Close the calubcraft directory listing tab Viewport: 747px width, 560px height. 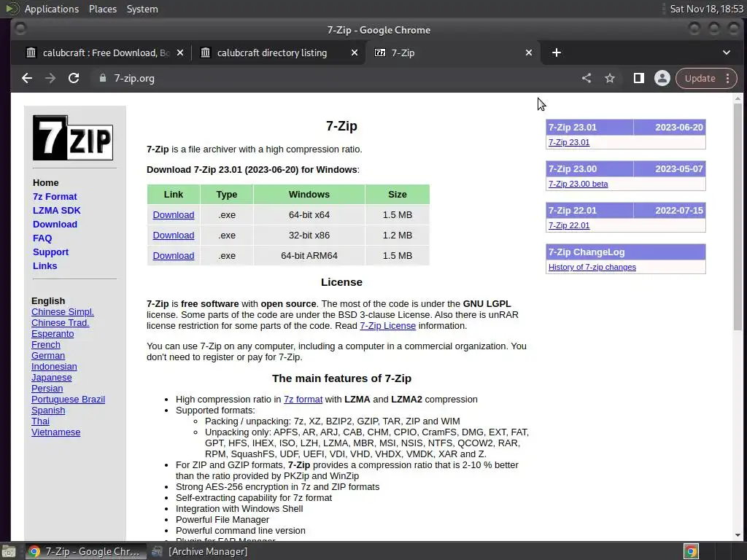point(355,52)
